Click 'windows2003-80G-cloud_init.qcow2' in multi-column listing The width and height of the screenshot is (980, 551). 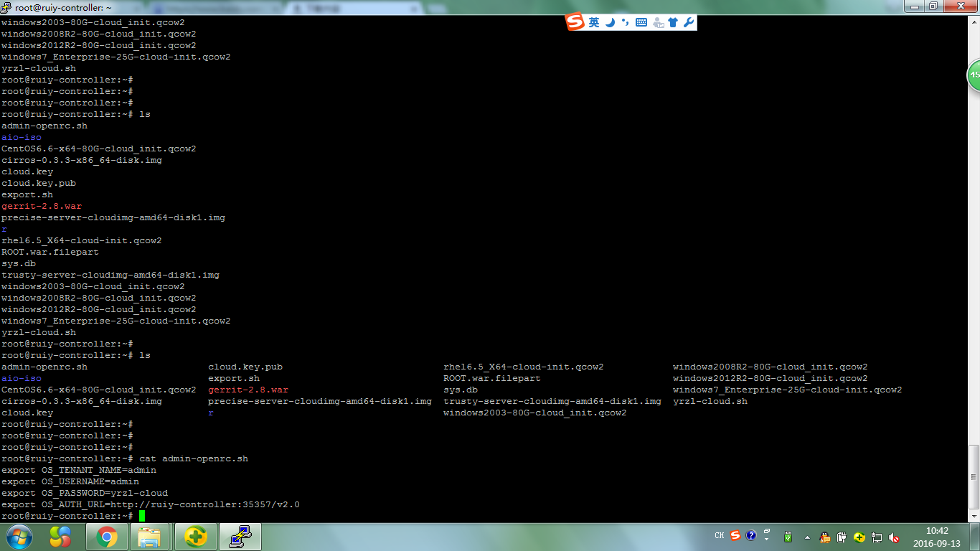coord(535,413)
